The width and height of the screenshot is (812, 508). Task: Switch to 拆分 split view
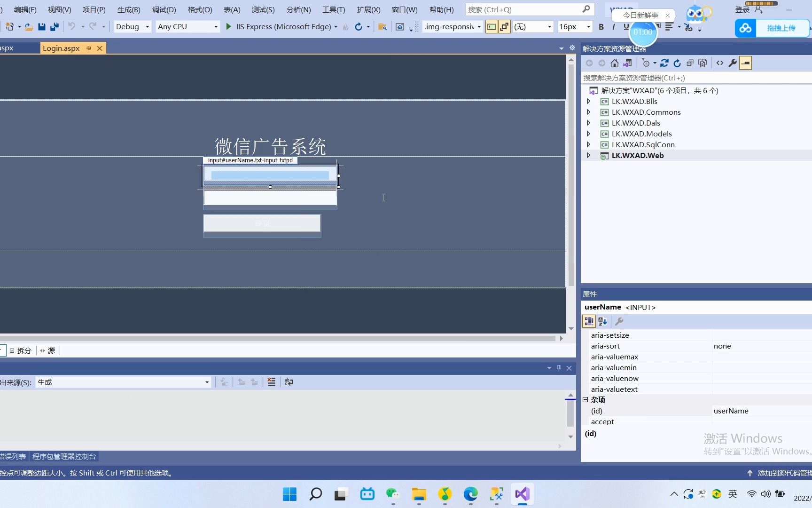coord(21,350)
